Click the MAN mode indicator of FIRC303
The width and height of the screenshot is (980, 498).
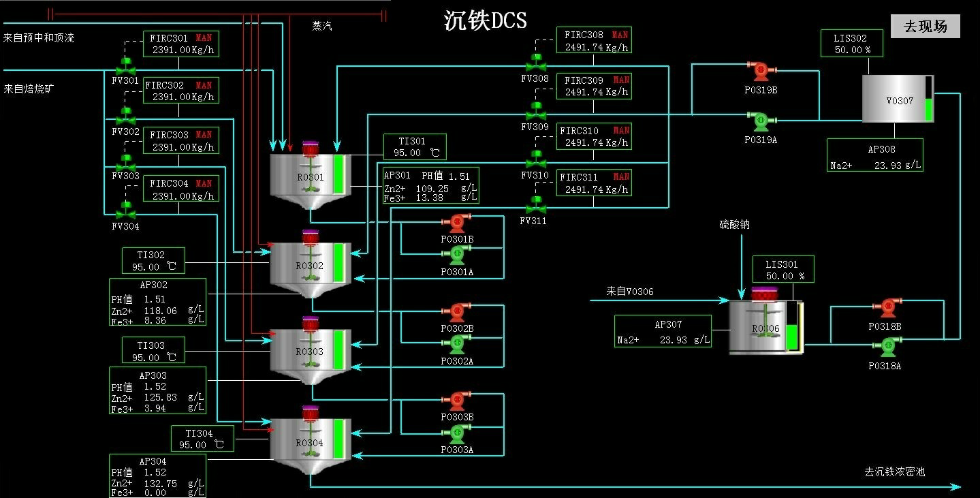204,134
